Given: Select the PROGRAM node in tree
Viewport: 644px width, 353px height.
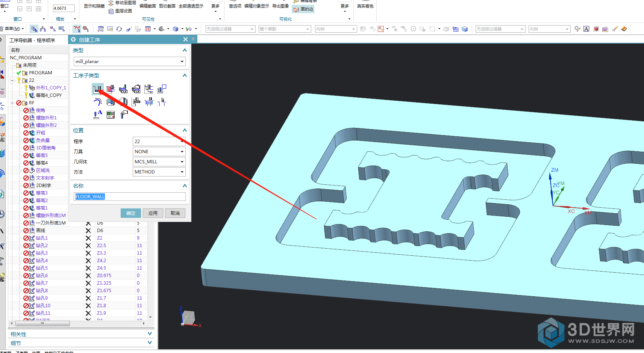Looking at the screenshot, I should pyautogui.click(x=40, y=72).
